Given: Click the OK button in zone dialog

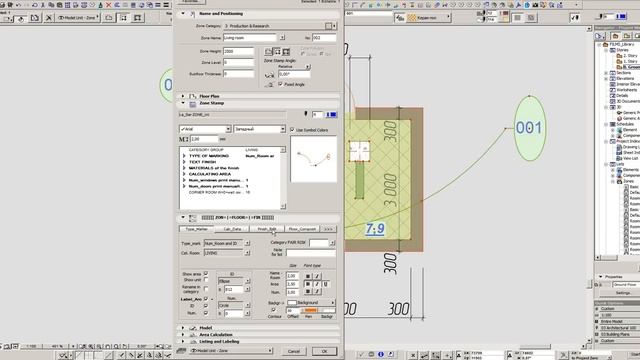Looking at the screenshot, I should (x=324, y=351).
